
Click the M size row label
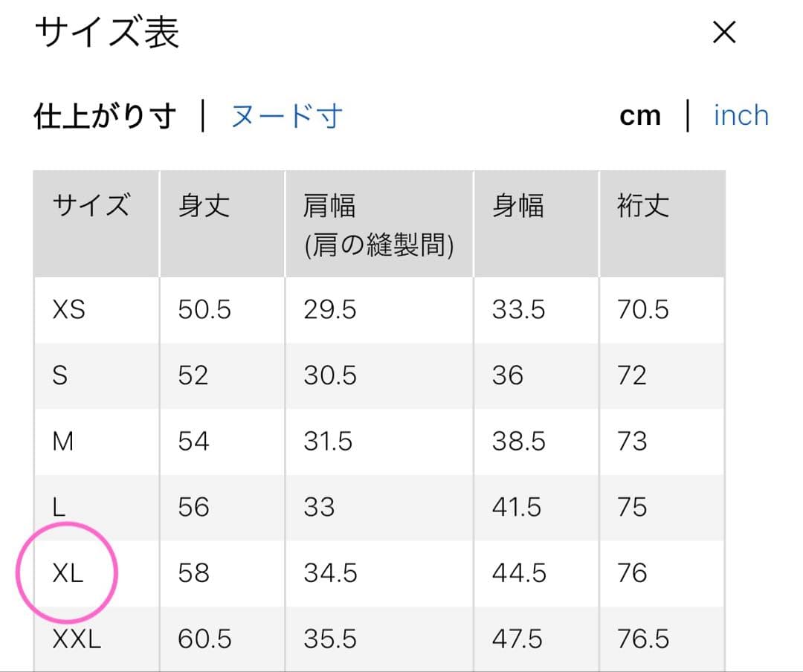pyautogui.click(x=63, y=442)
